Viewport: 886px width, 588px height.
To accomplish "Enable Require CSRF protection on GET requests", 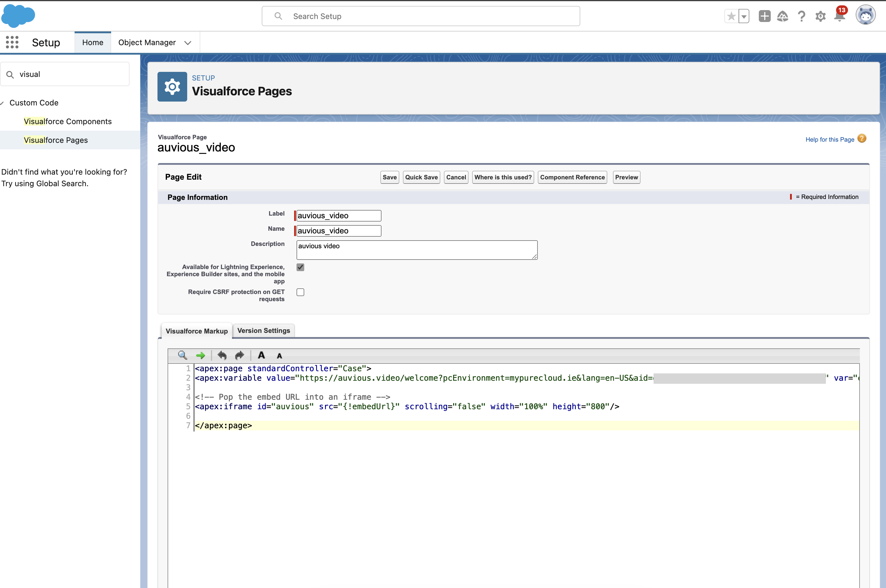I will pyautogui.click(x=301, y=292).
